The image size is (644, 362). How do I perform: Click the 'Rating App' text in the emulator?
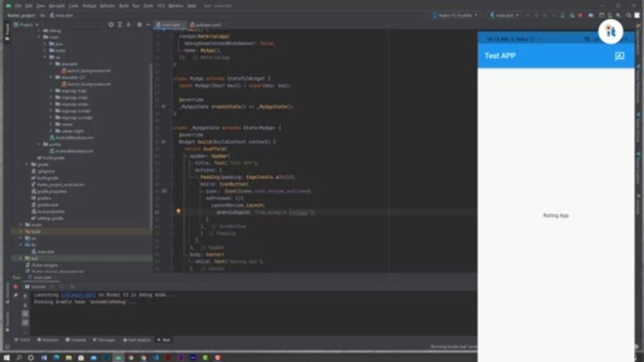click(x=555, y=215)
